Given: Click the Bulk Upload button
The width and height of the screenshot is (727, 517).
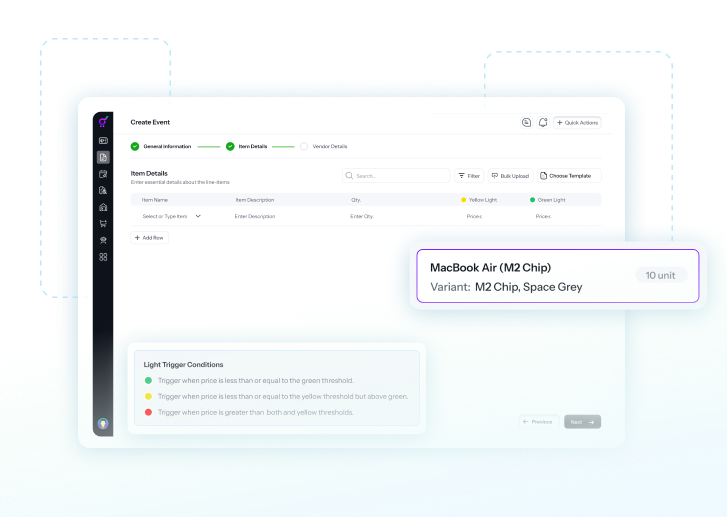Looking at the screenshot, I should 510,175.
